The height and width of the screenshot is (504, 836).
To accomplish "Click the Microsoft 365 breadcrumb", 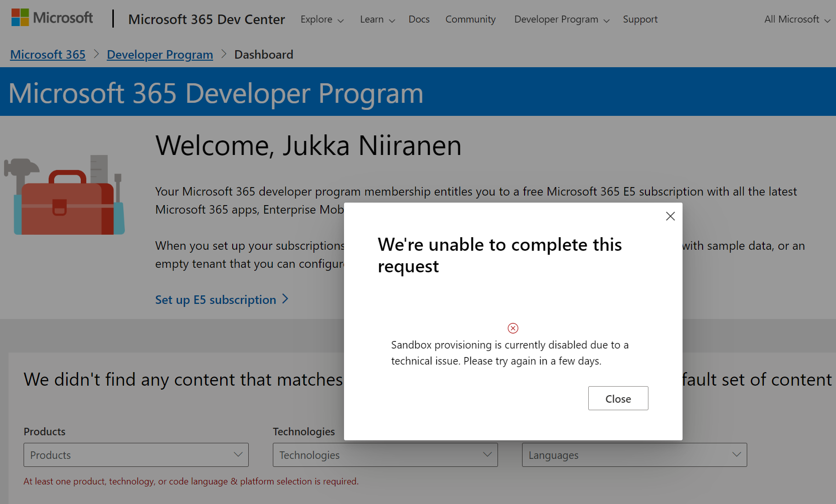I will tap(48, 54).
